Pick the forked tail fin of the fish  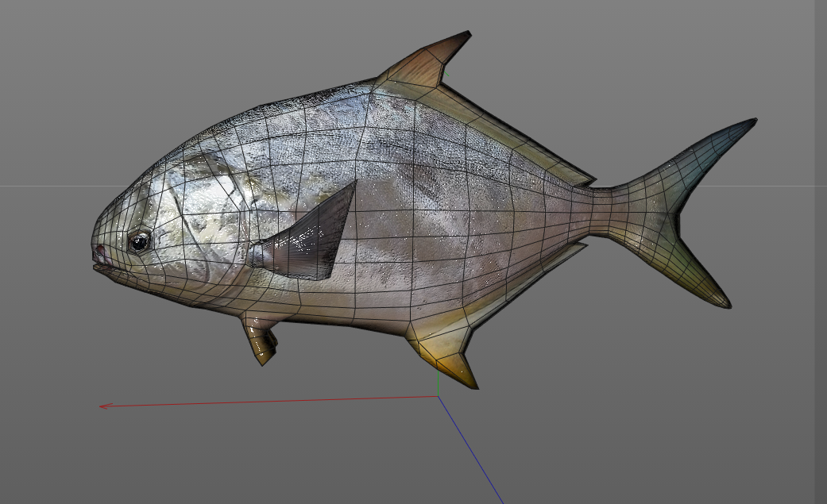click(683, 213)
